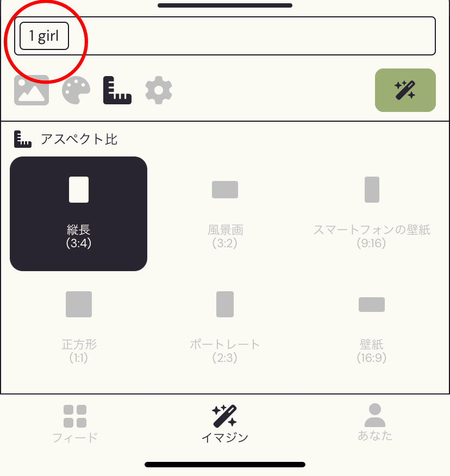The width and height of the screenshot is (450, 476).
Task: Click the wide rectangle icon above 壁紙
Action: [x=372, y=304]
